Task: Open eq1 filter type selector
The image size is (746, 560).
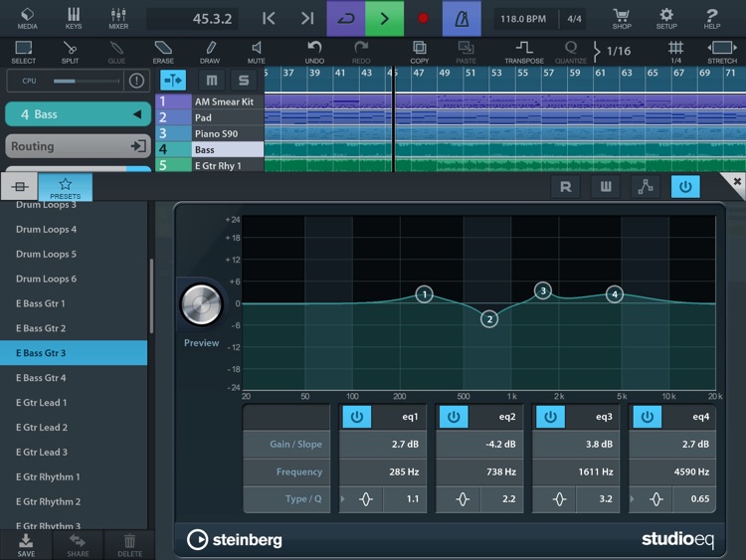Action: click(365, 499)
